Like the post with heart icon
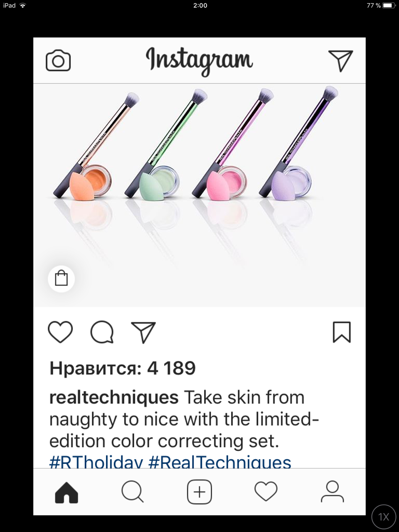The image size is (399, 532). click(x=60, y=332)
